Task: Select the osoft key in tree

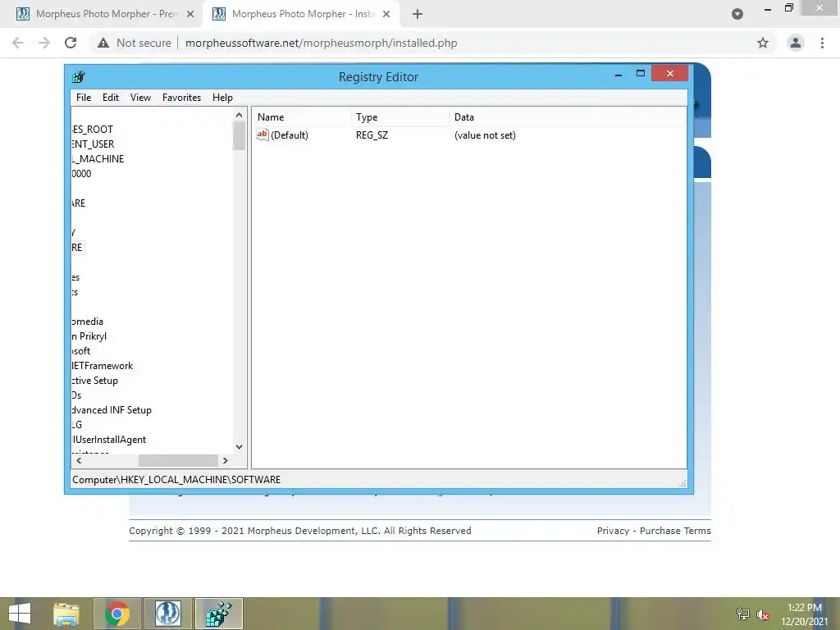Action: pyautogui.click(x=81, y=351)
